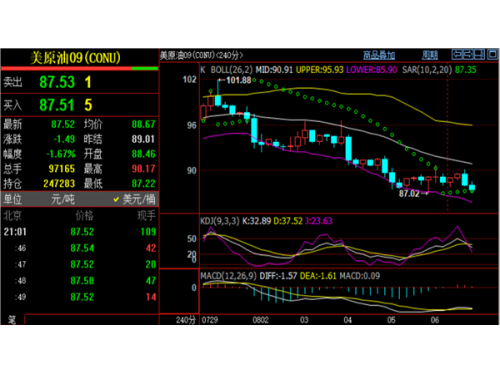500x375 pixels.
Task: Click the left arrow chart navigation icon
Action: tap(457, 54)
